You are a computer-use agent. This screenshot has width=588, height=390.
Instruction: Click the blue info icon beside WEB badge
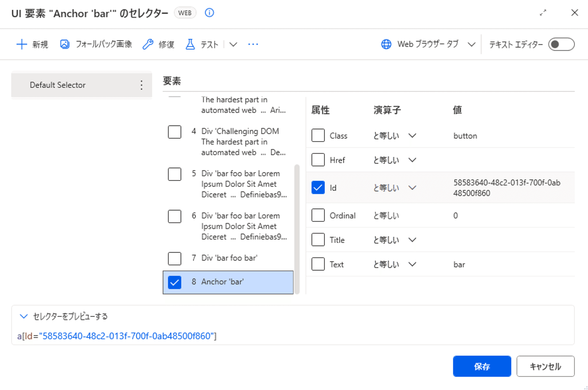[209, 13]
